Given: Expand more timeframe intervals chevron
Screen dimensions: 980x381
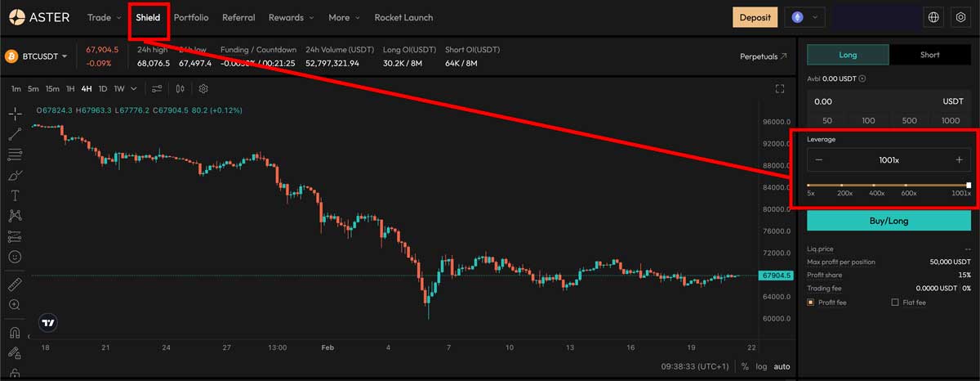Looking at the screenshot, I should click(x=134, y=89).
